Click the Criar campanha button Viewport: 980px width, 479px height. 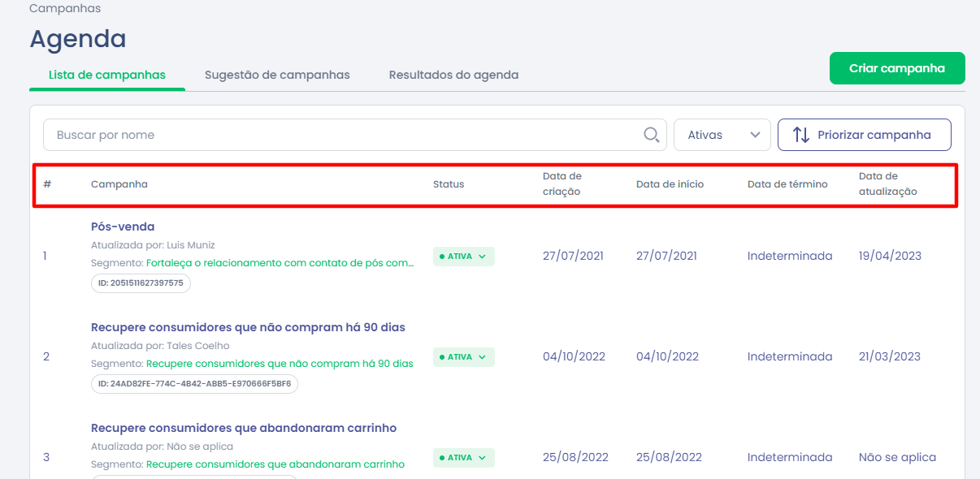[897, 68]
